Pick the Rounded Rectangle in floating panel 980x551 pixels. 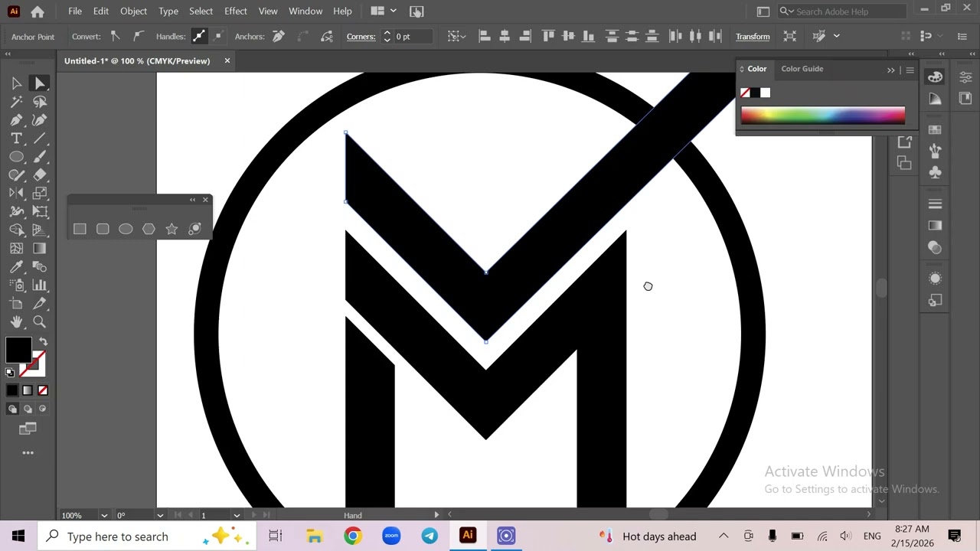click(x=103, y=229)
